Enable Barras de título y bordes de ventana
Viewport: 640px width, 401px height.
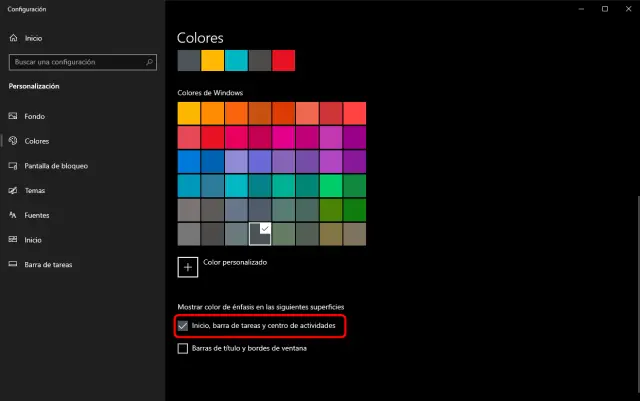(x=183, y=349)
